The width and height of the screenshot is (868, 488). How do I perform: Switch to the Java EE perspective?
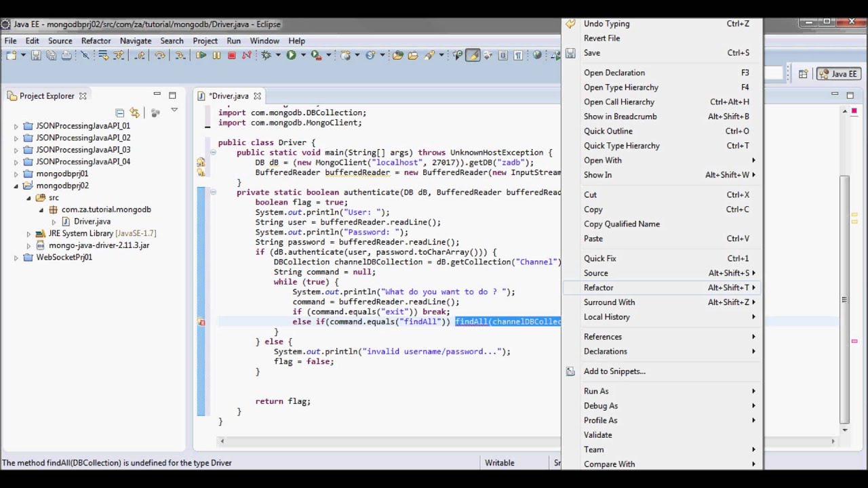[838, 74]
